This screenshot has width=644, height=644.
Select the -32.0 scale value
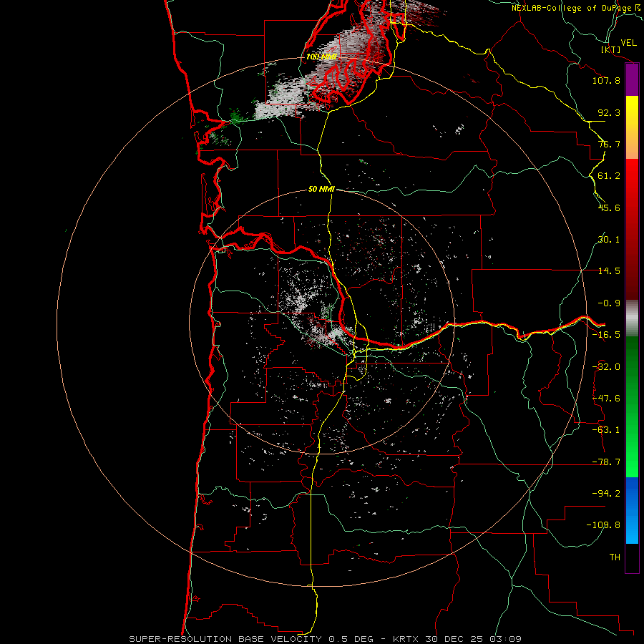click(x=606, y=367)
